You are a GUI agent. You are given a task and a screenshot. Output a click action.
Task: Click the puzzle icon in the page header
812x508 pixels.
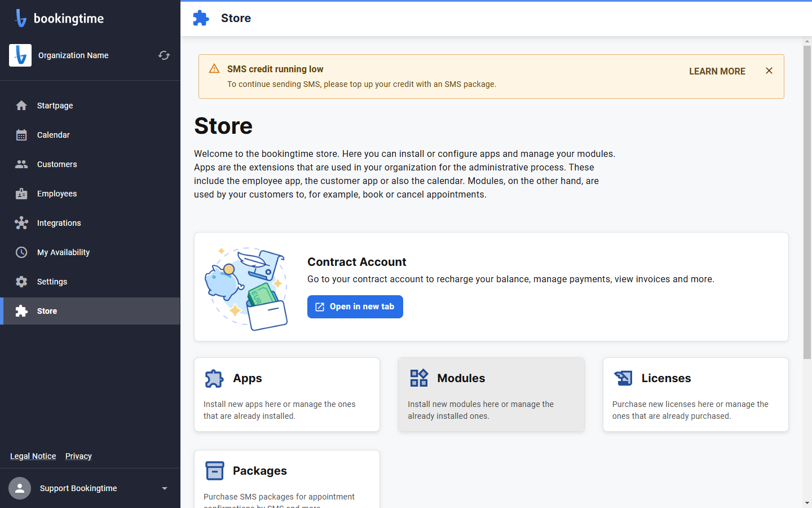coord(201,18)
